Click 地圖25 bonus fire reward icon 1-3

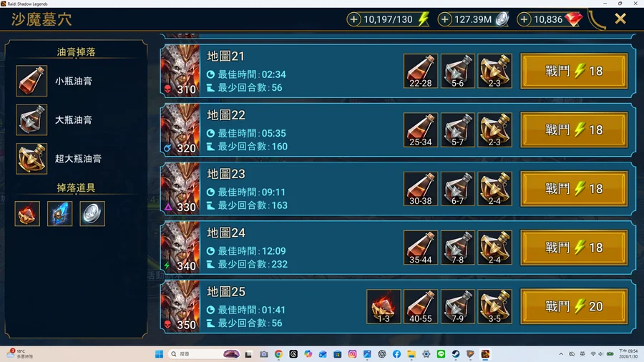click(384, 307)
